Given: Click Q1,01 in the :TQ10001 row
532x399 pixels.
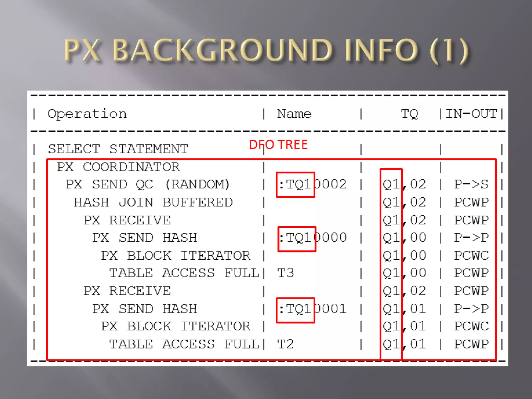Looking at the screenshot, I should click(x=404, y=309).
